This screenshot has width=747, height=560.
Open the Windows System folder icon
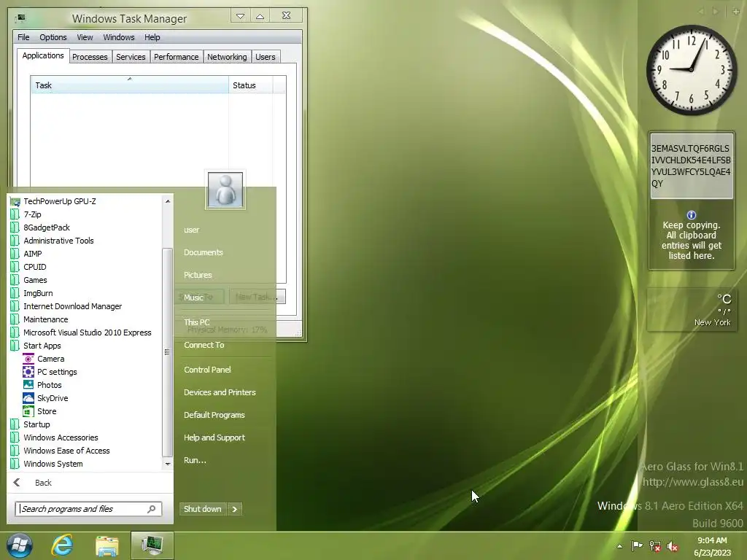pos(15,464)
